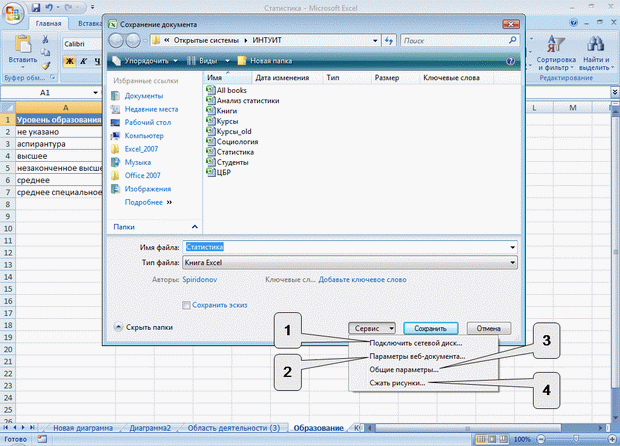Click the Office button in Excel
Image resolution: width=620 pixels, height=446 pixels.
(13, 13)
